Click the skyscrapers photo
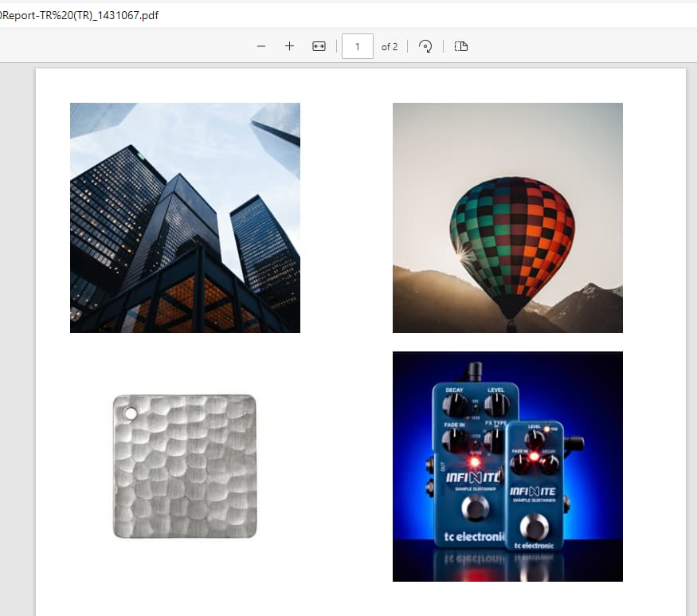Image resolution: width=697 pixels, height=616 pixels. pyautogui.click(x=185, y=218)
